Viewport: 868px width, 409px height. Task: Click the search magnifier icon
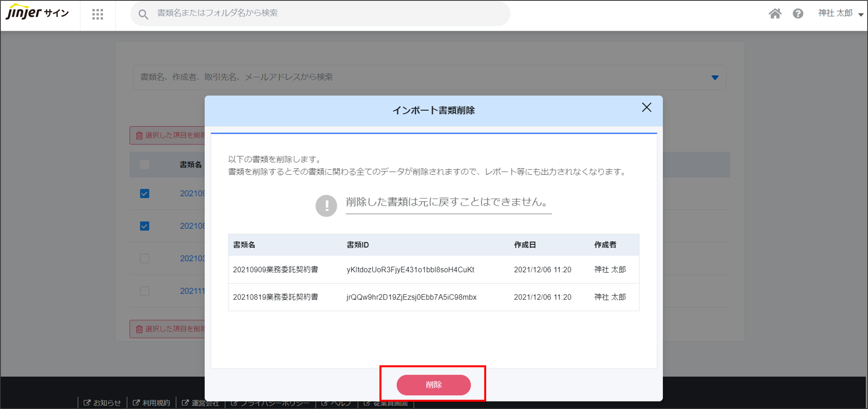[143, 14]
